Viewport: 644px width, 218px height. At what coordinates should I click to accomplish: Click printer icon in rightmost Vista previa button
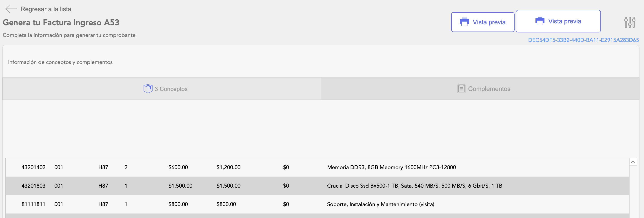(540, 21)
